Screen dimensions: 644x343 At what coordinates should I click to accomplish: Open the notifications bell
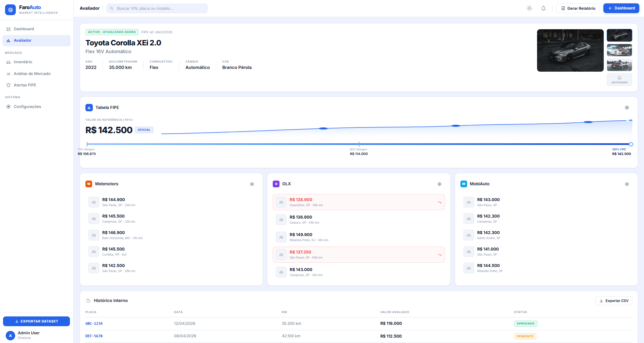coord(543,8)
